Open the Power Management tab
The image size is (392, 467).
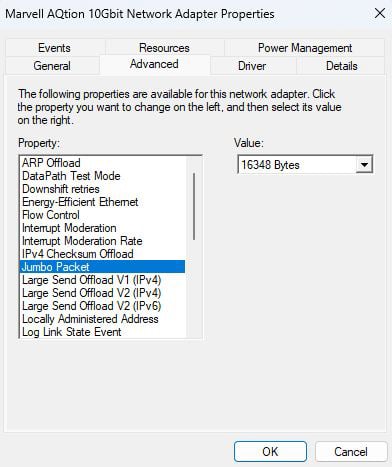click(305, 48)
